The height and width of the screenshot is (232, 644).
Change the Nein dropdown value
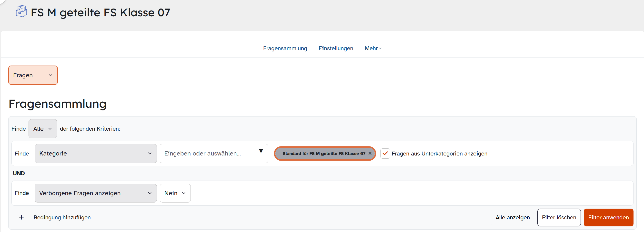pyautogui.click(x=175, y=193)
